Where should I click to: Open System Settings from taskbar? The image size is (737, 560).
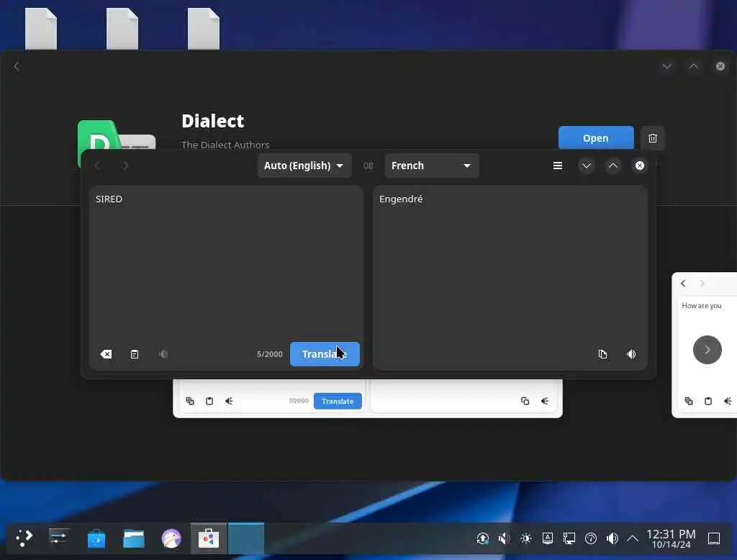coord(58,538)
